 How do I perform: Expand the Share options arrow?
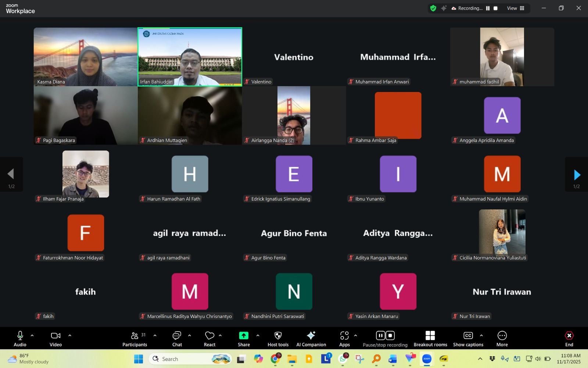pos(258,335)
